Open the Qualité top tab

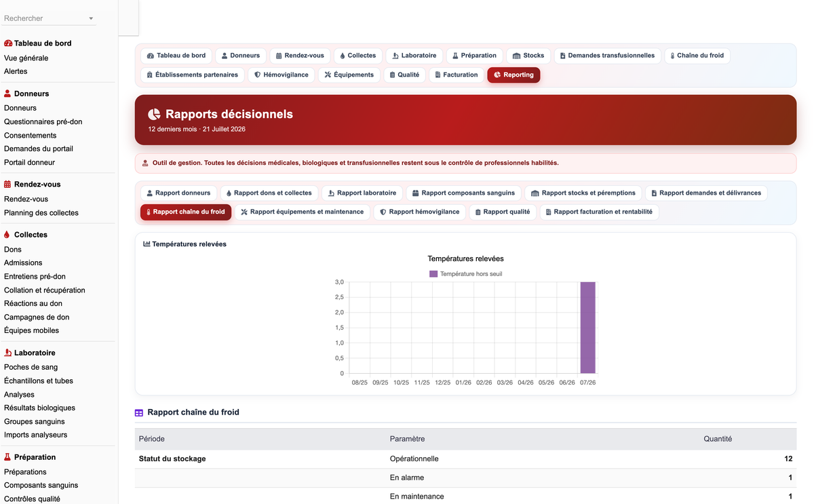coord(405,75)
